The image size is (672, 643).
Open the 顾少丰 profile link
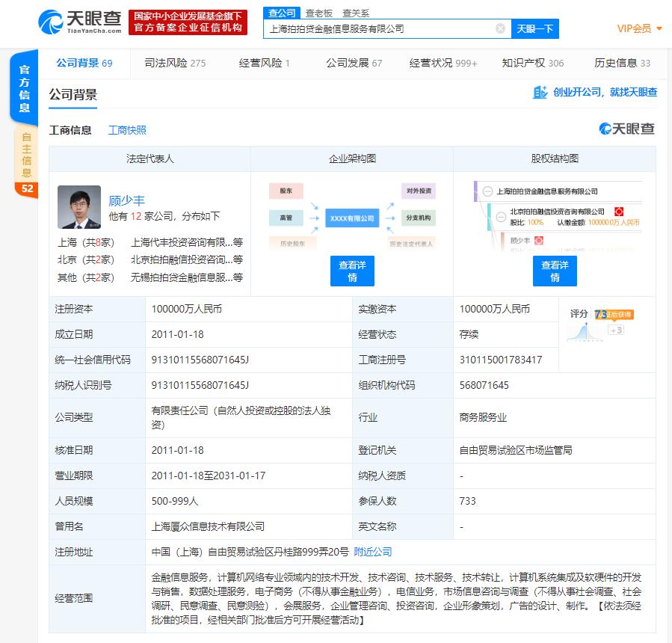click(x=126, y=200)
